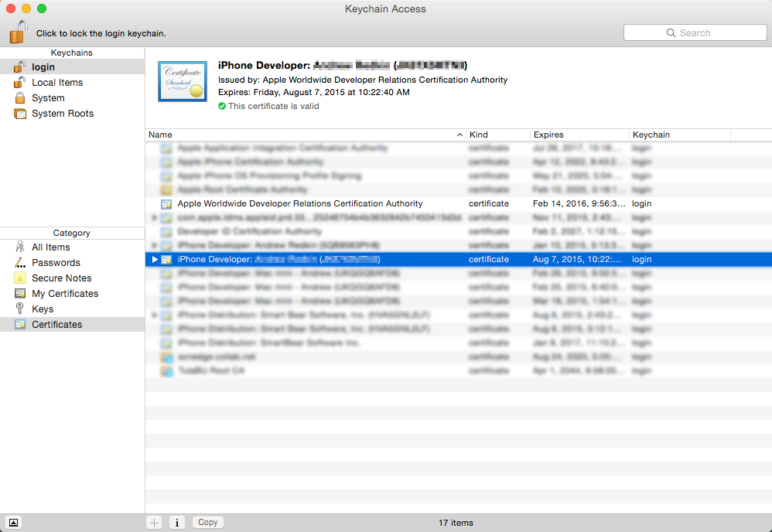Open the Local Items keychain

pyautogui.click(x=56, y=83)
